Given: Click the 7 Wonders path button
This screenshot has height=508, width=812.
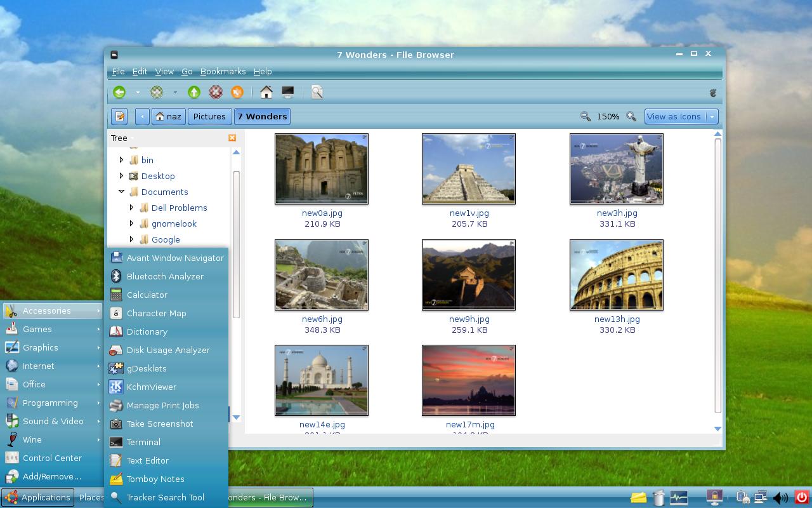Looking at the screenshot, I should click(263, 116).
